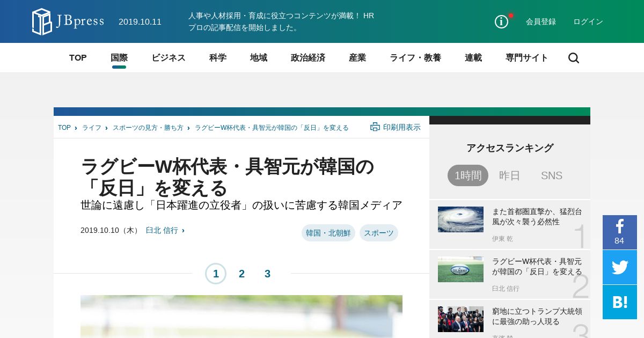Select the 1時間 ranking tab
The width and height of the screenshot is (644, 338).
(468, 175)
